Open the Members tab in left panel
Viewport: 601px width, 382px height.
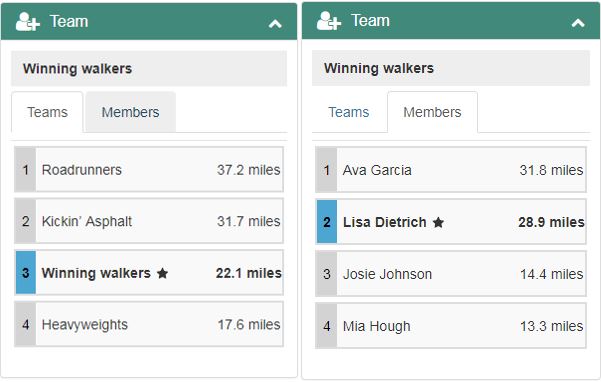tap(130, 112)
